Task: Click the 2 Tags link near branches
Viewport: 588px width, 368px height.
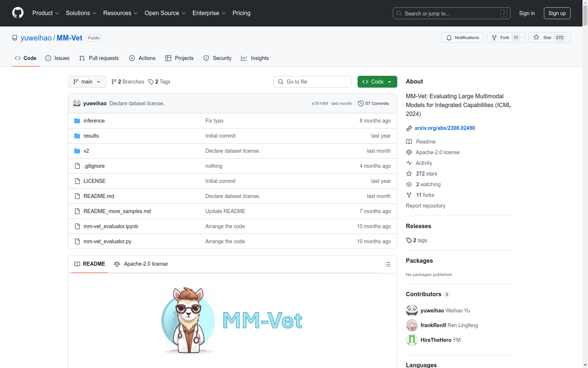Action: pyautogui.click(x=159, y=82)
